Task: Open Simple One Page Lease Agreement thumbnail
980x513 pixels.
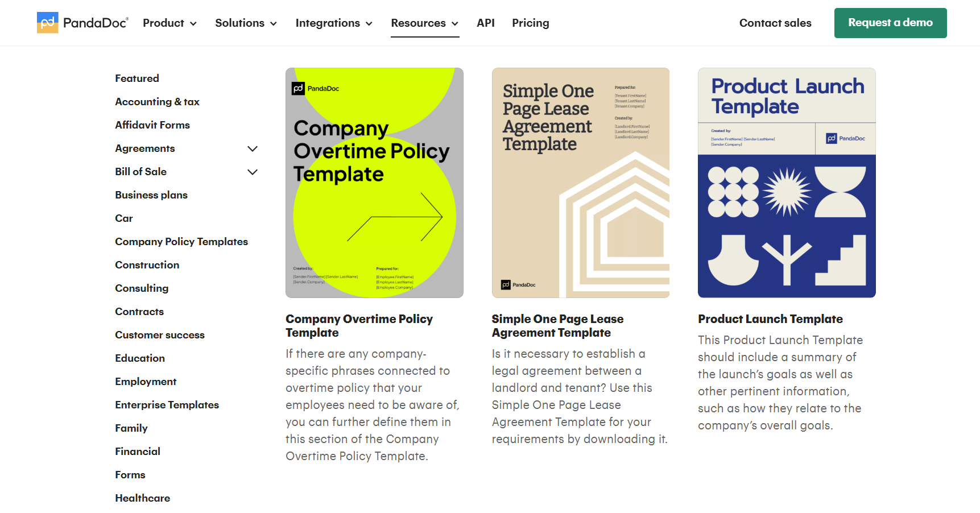Action: 580,183
